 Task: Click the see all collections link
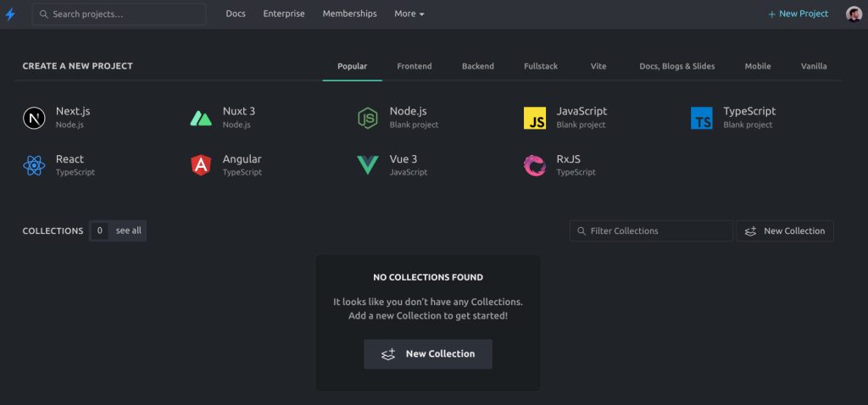point(129,230)
